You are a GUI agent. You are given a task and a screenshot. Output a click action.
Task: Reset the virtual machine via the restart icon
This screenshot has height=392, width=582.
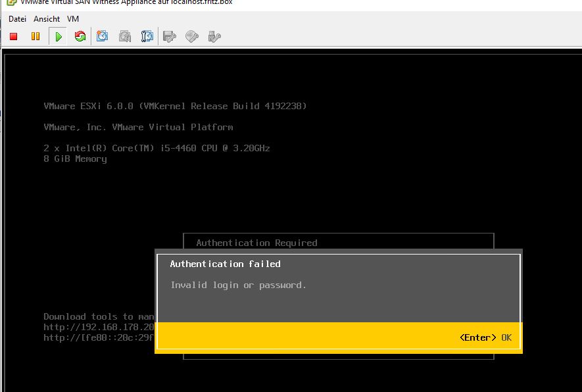(80, 37)
